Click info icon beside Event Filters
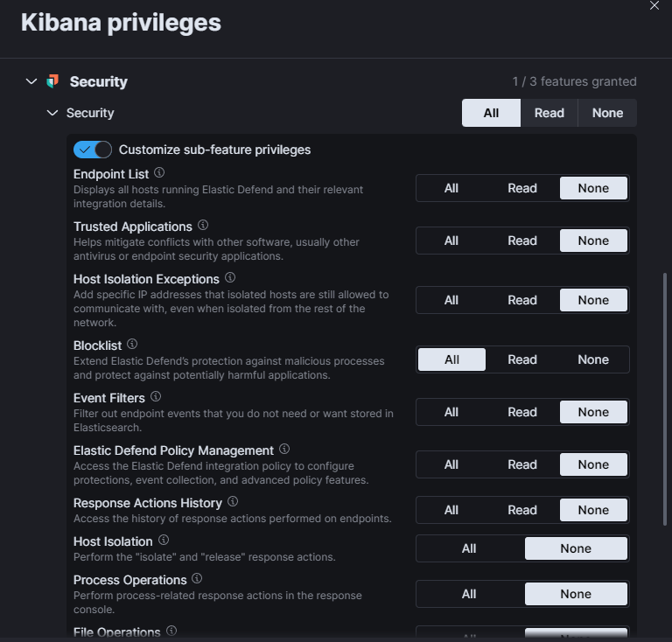The height and width of the screenshot is (642, 672). (156, 397)
